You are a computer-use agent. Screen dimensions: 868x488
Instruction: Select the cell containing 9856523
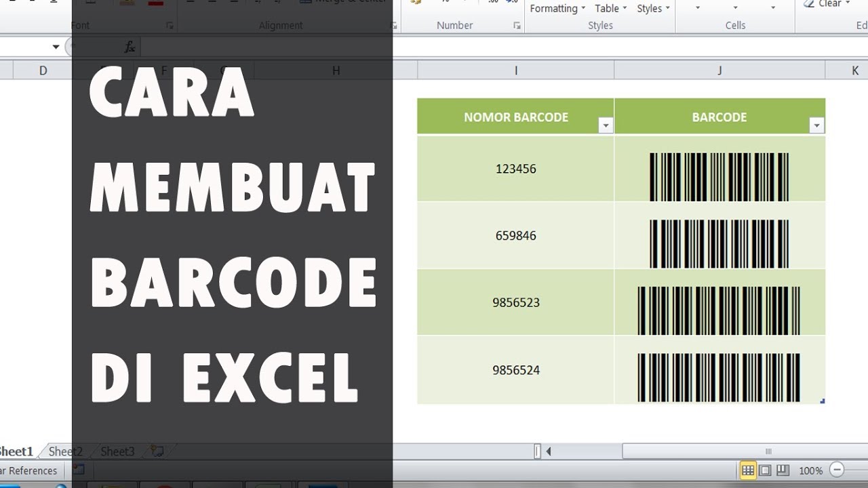515,302
